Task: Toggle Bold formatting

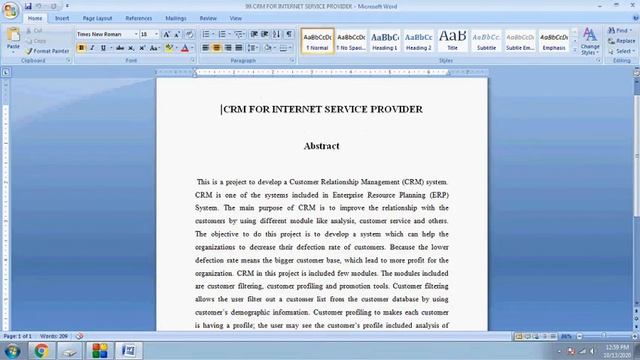Action: (81, 48)
